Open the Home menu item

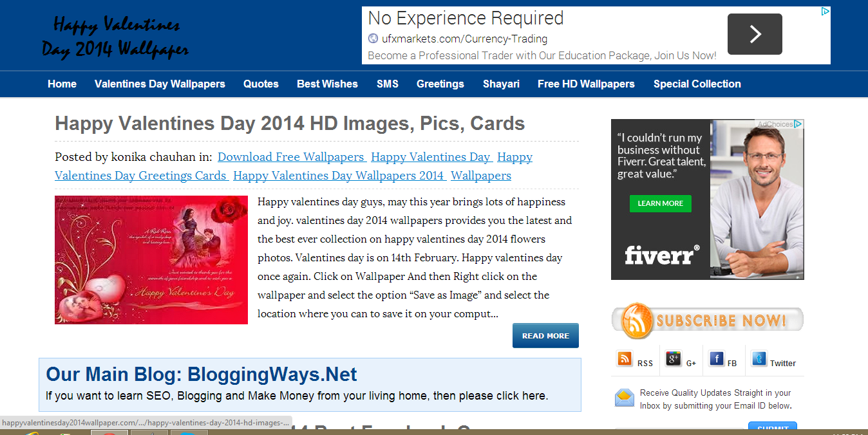[62, 84]
